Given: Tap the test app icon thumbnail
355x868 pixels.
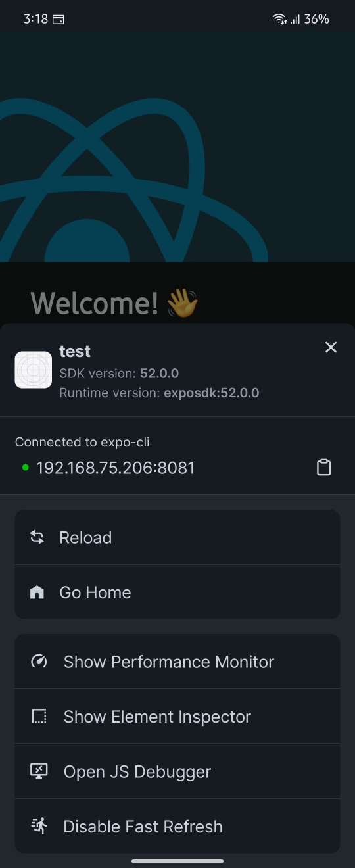Looking at the screenshot, I should 34,370.
